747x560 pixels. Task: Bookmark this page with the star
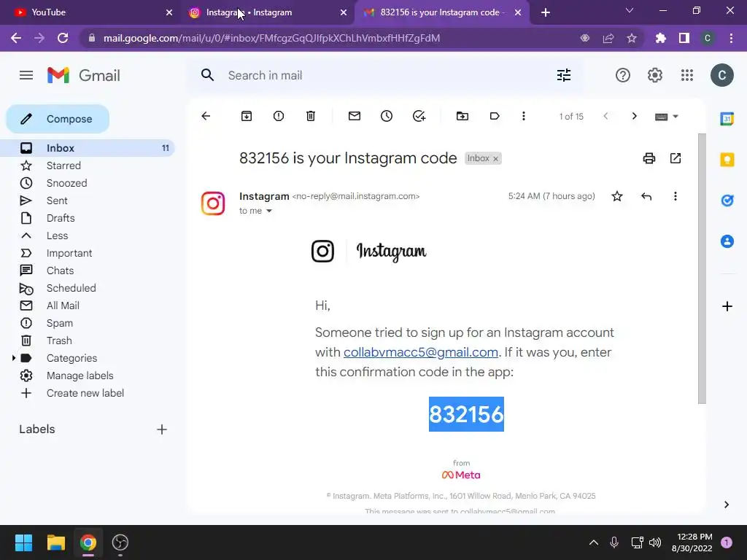point(632,38)
